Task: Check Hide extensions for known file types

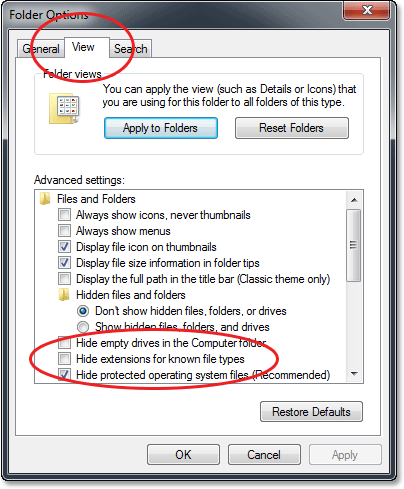Action: (64, 359)
